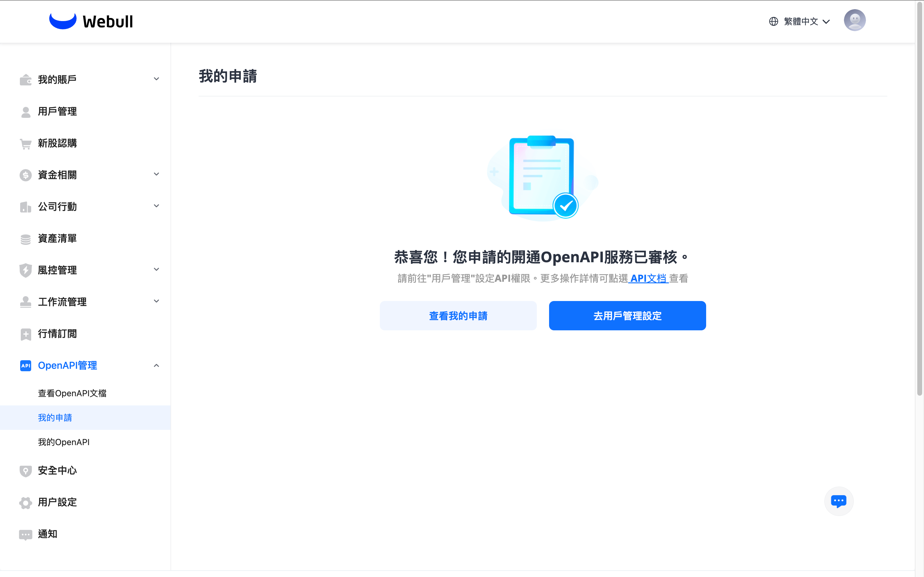Viewport: 924px width, 577px height.
Task: Click the shield icon beside 安全中心
Action: [25, 471]
